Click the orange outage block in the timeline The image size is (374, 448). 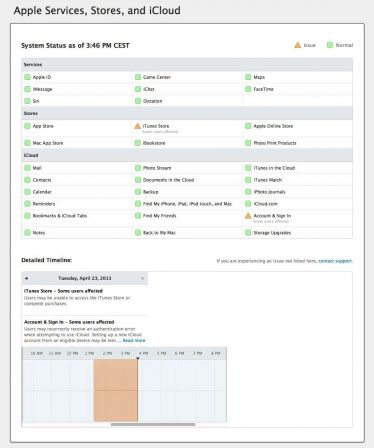pyautogui.click(x=115, y=390)
